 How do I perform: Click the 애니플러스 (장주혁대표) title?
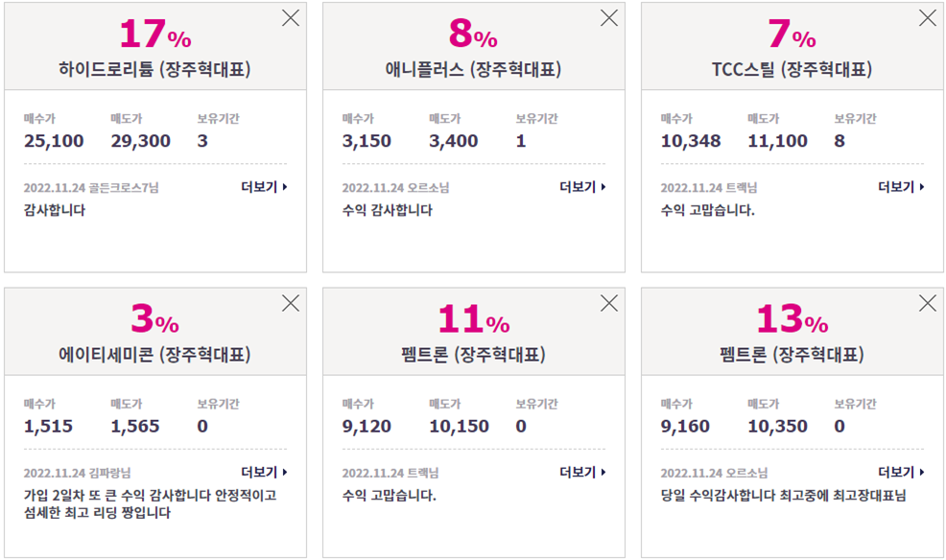click(474, 69)
